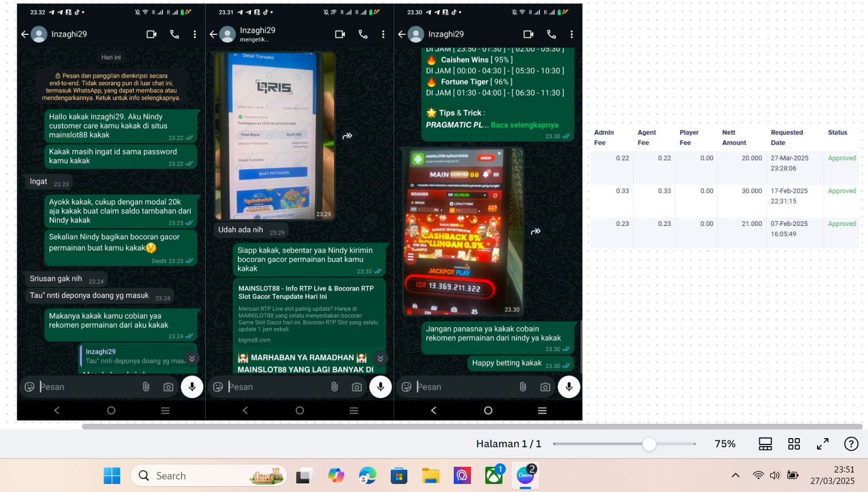Tap the video call icon in the 23.31 screenshot
868x492 pixels.
point(340,34)
